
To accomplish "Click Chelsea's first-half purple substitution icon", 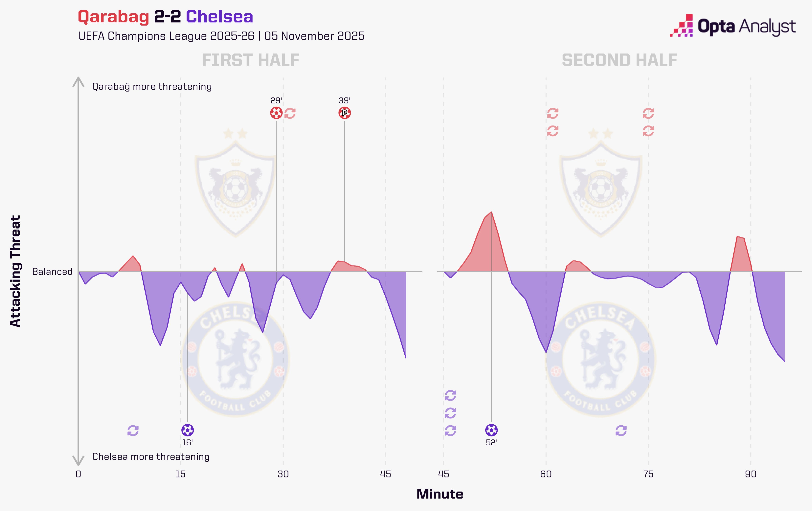I will [x=133, y=431].
